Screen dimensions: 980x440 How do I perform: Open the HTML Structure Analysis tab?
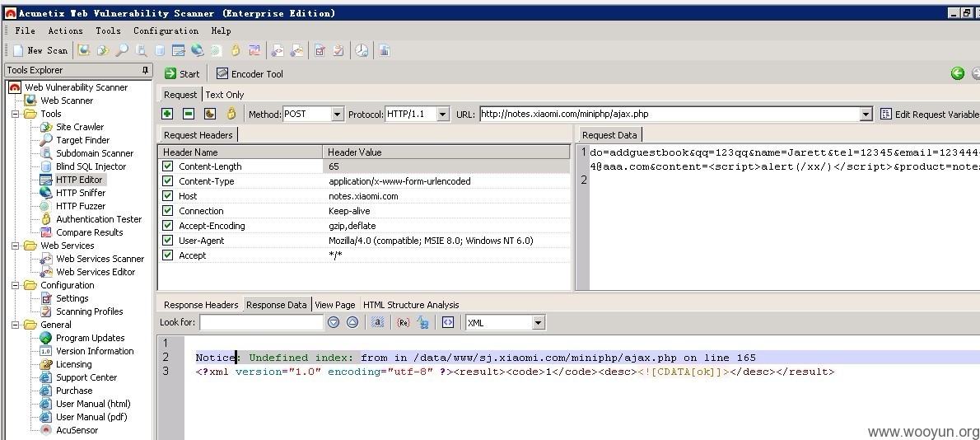[x=411, y=305]
